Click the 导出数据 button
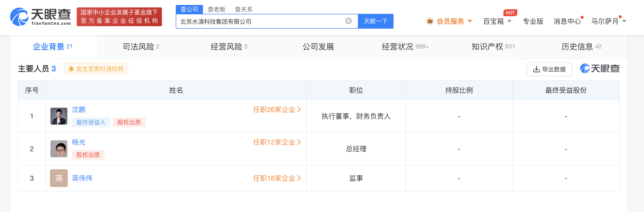Viewport: 644px width, 212px height. pos(549,69)
